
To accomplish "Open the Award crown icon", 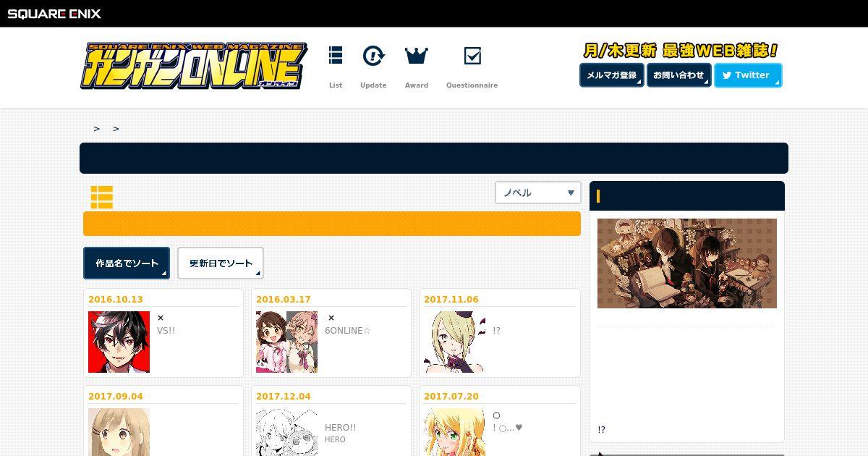I will tap(417, 56).
